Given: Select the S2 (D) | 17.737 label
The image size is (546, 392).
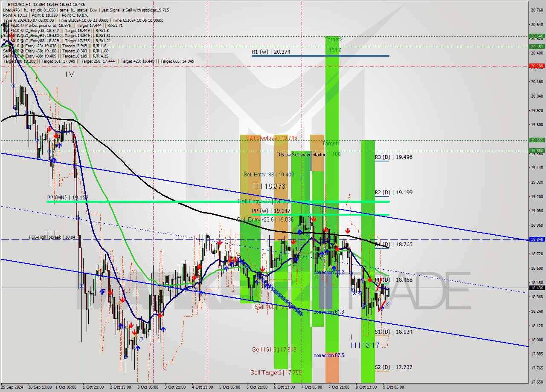Looking at the screenshot, I should pyautogui.click(x=394, y=367).
